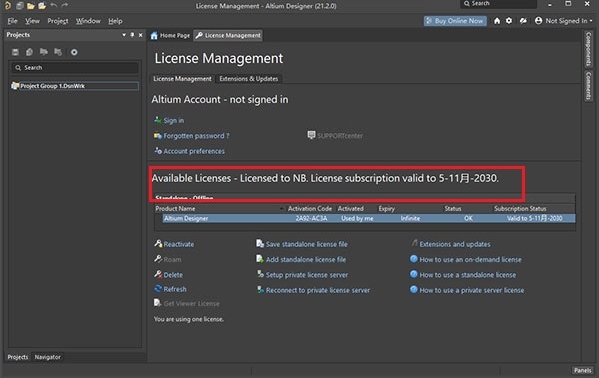Open preferences with gear icon top right
Image resolution: width=599 pixels, height=378 pixels.
509,21
